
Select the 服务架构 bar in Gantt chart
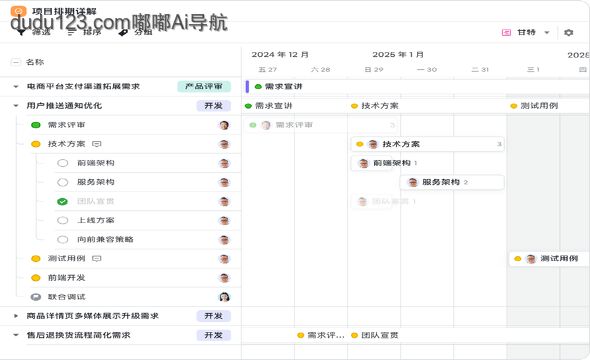pos(452,182)
